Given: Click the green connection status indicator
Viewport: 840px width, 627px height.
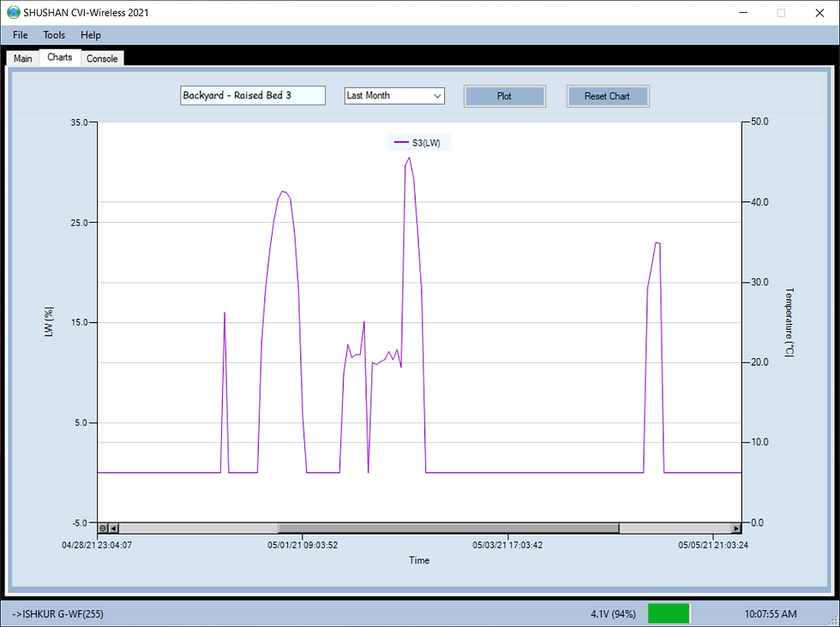Looking at the screenshot, I should [x=669, y=613].
